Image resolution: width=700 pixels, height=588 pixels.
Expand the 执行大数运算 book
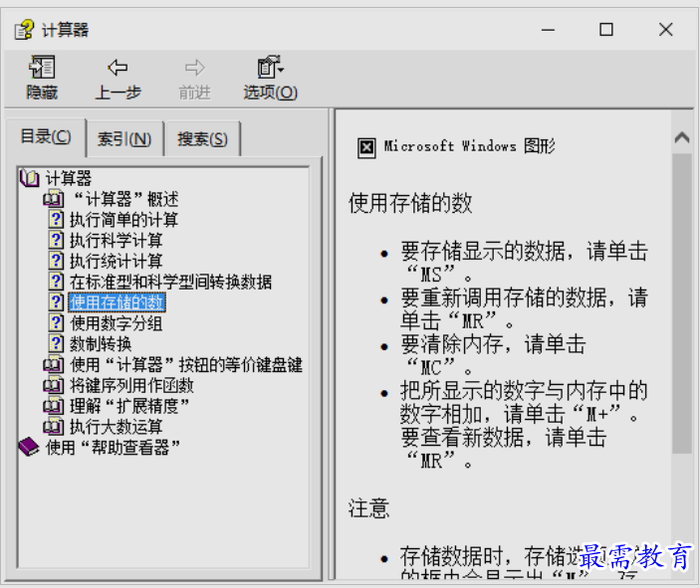[117, 427]
